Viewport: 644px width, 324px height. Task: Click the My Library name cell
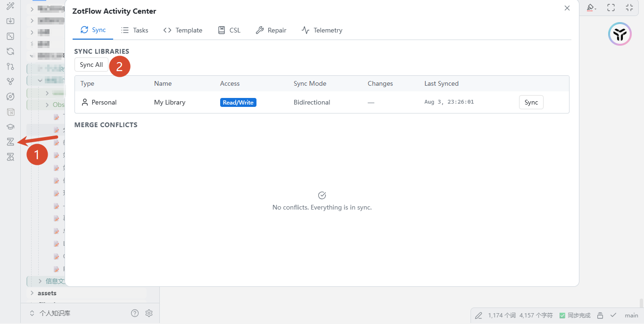(170, 102)
